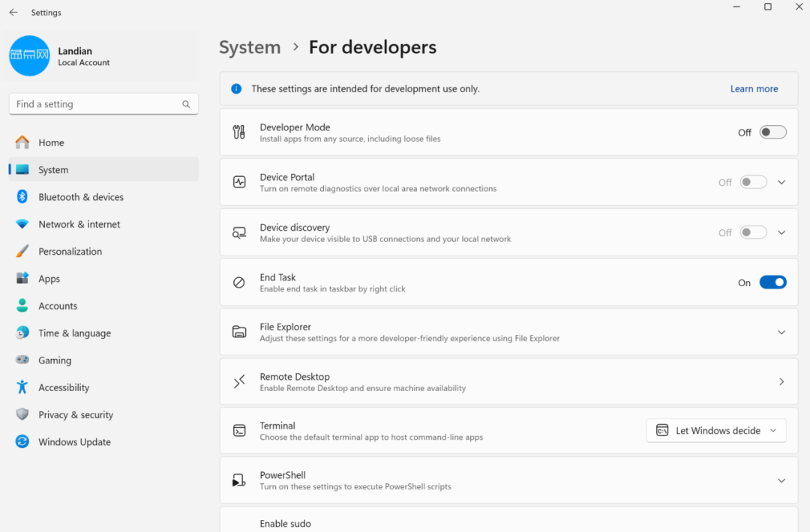The width and height of the screenshot is (810, 532).
Task: Open Bluetooth & devices settings
Action: (103, 197)
